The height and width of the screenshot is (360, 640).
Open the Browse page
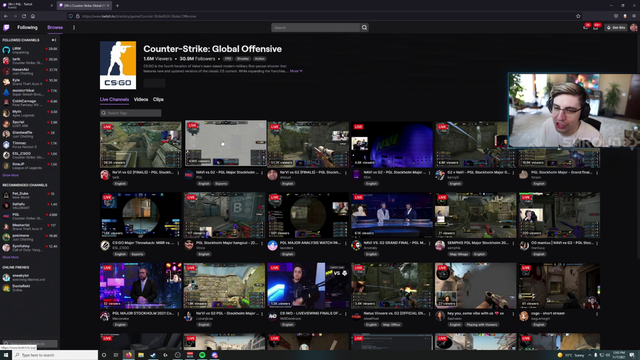coord(55,27)
